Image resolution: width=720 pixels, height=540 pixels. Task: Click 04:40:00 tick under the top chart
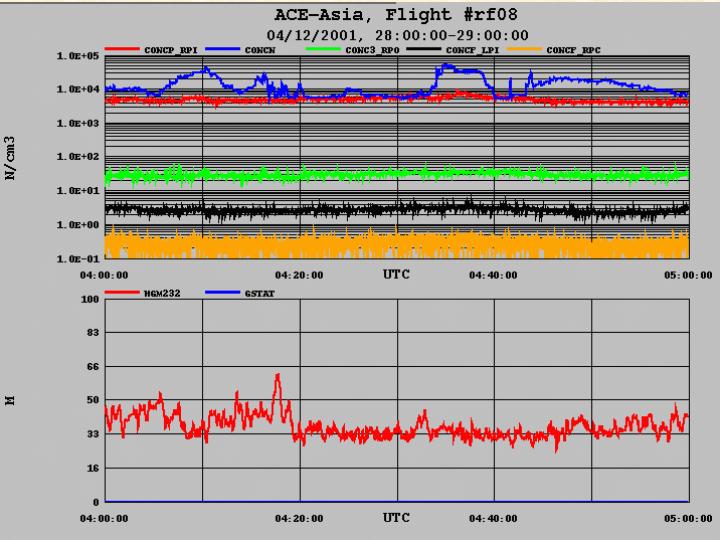(x=493, y=275)
